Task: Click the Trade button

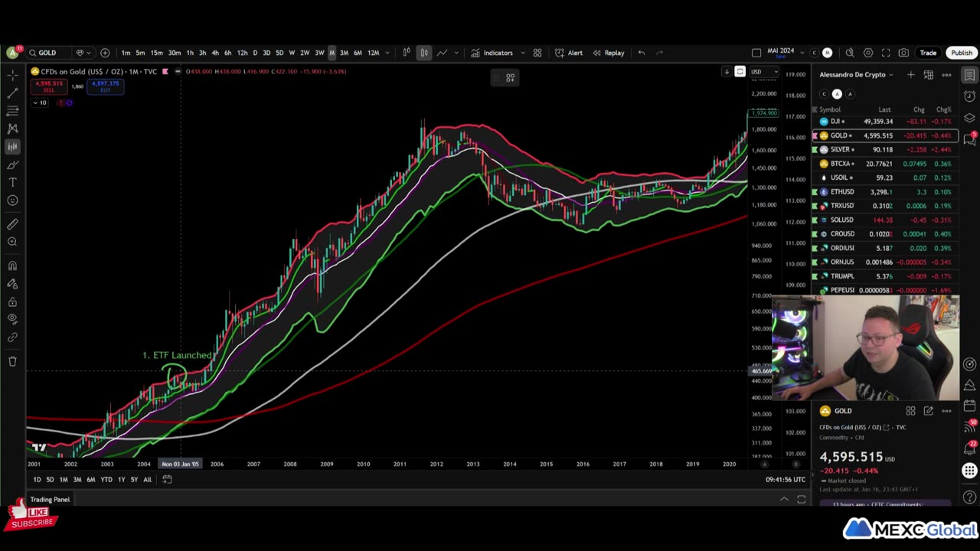Action: (928, 53)
